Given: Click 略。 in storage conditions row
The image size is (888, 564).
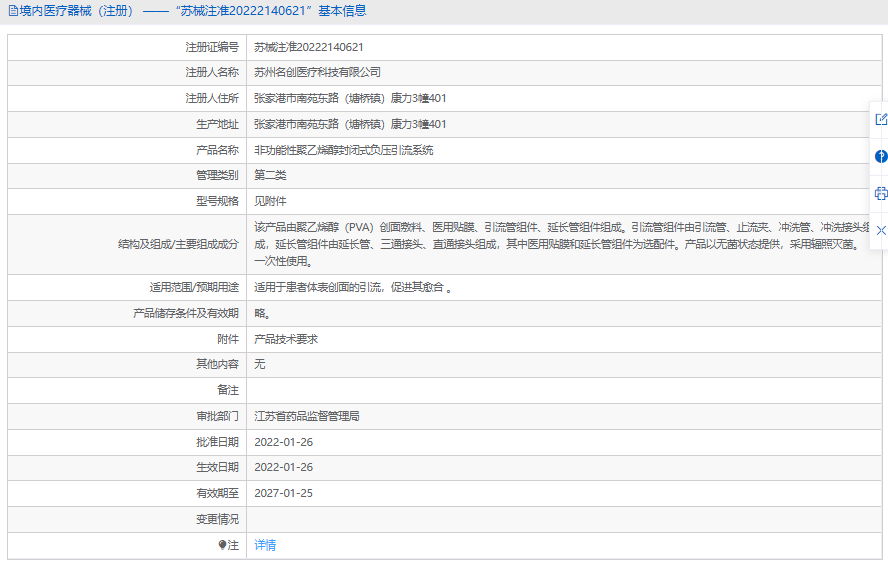Looking at the screenshot, I should [x=262, y=313].
